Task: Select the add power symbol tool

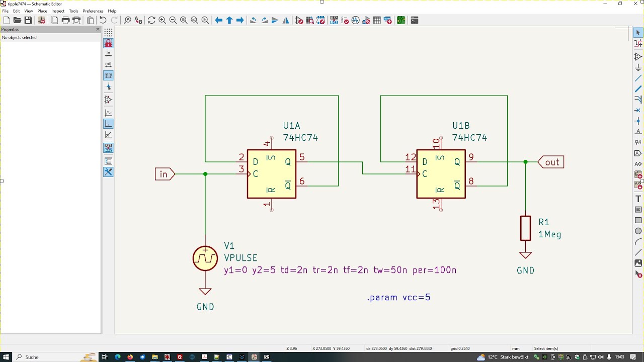Action: [x=638, y=67]
